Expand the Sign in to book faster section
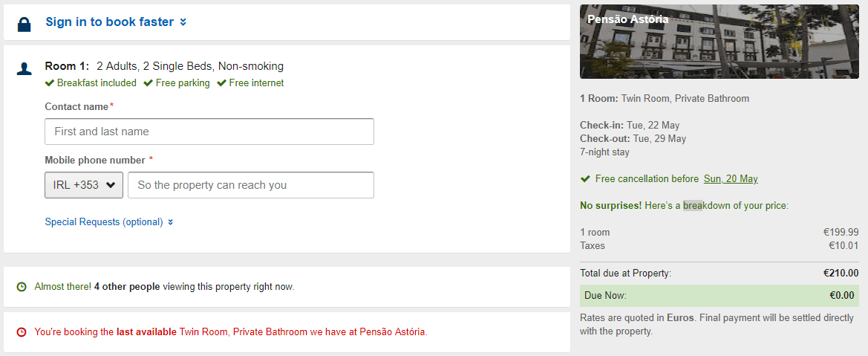This screenshot has height=356, width=868. point(116,22)
